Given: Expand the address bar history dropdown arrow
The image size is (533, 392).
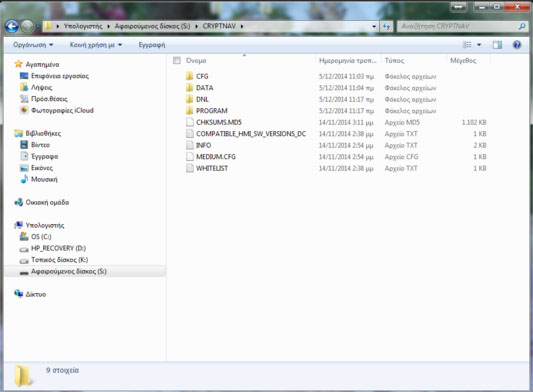Looking at the screenshot, I should point(374,26).
